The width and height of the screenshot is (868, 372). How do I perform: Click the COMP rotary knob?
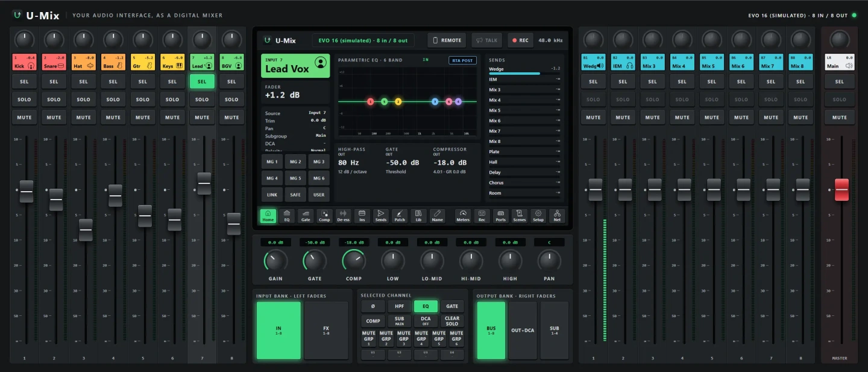click(x=354, y=260)
